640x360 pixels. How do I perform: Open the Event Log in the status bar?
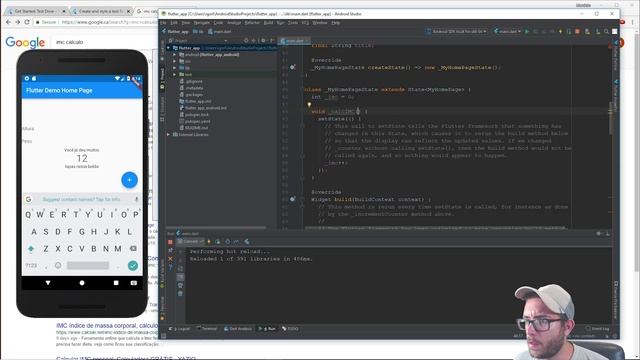pyautogui.click(x=597, y=329)
